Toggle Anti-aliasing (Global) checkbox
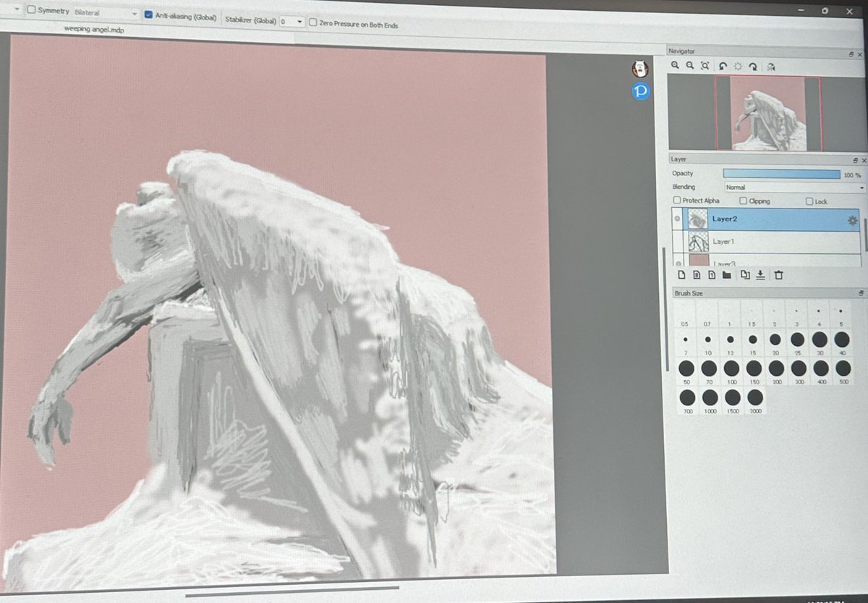 point(148,15)
